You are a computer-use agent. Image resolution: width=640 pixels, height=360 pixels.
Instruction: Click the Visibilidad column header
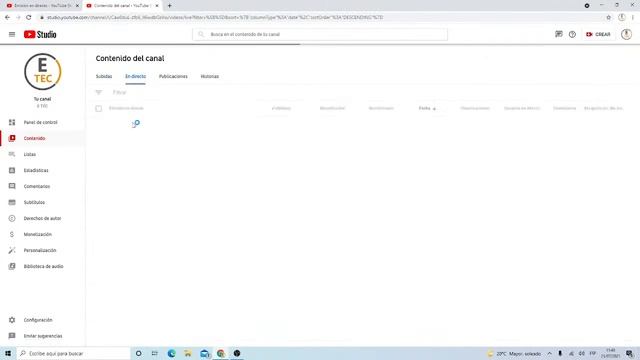click(281, 108)
